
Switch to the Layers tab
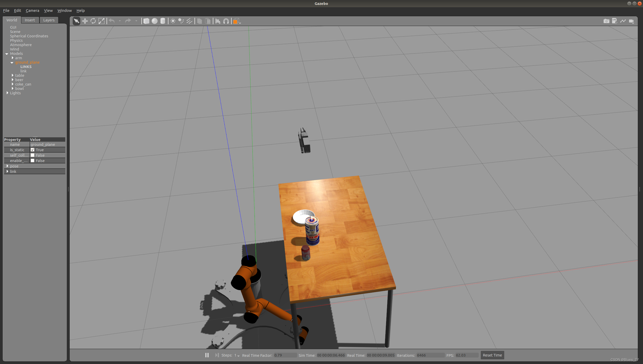click(x=49, y=20)
